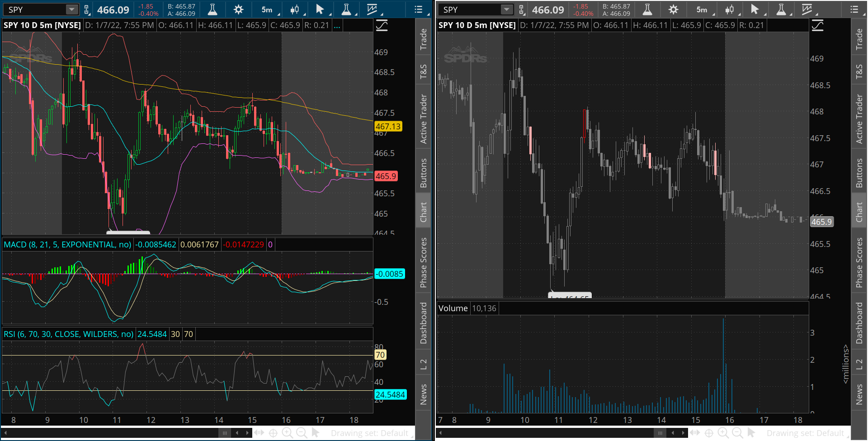The height and width of the screenshot is (441, 868).
Task: Toggle price axis scale icon in left chart
Action: pyautogui.click(x=382, y=25)
